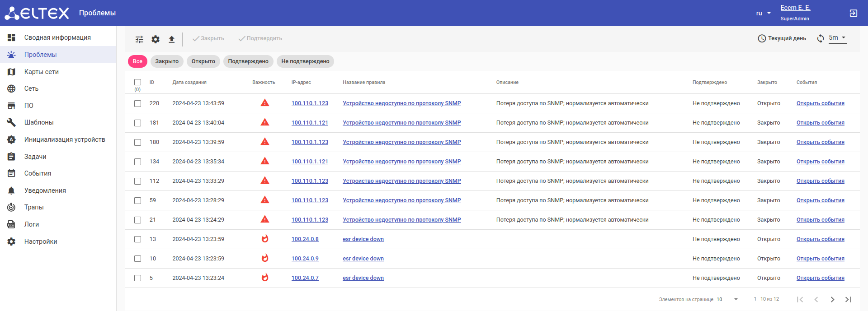The image size is (868, 311).
Task: Sort by the Дата создания column header
Action: 189,82
